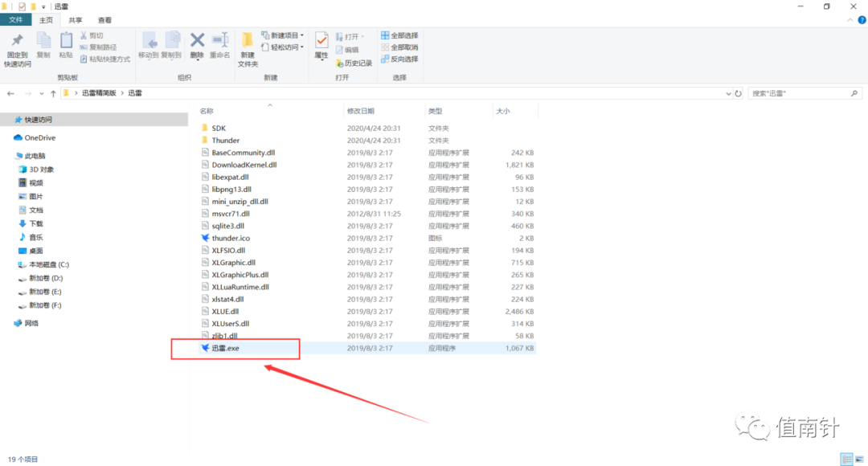Image resolution: width=868 pixels, height=466 pixels.
Task: Open the quick access toolbar customize arrow
Action: 43,7
